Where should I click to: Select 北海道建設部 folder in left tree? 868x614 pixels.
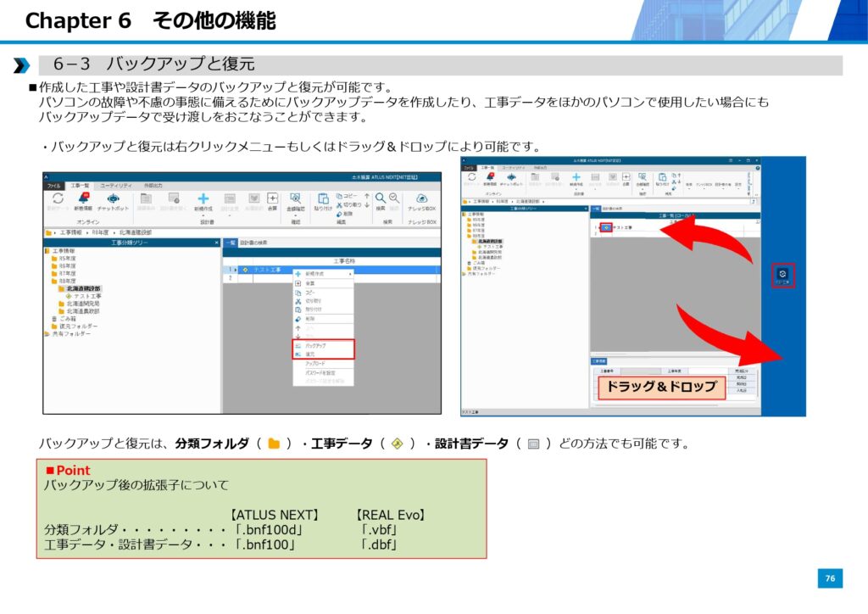(85, 288)
